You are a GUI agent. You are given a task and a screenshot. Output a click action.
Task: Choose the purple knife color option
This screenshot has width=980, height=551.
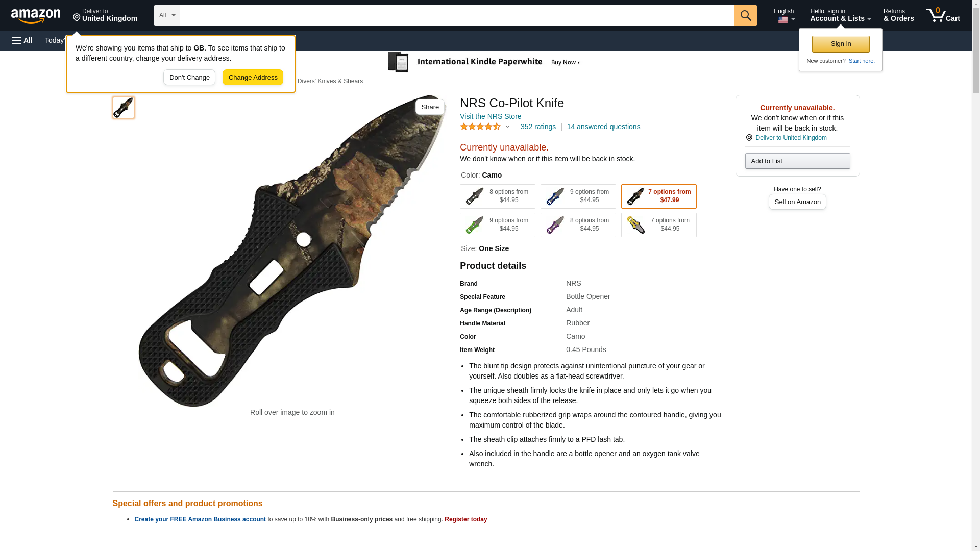click(x=578, y=225)
